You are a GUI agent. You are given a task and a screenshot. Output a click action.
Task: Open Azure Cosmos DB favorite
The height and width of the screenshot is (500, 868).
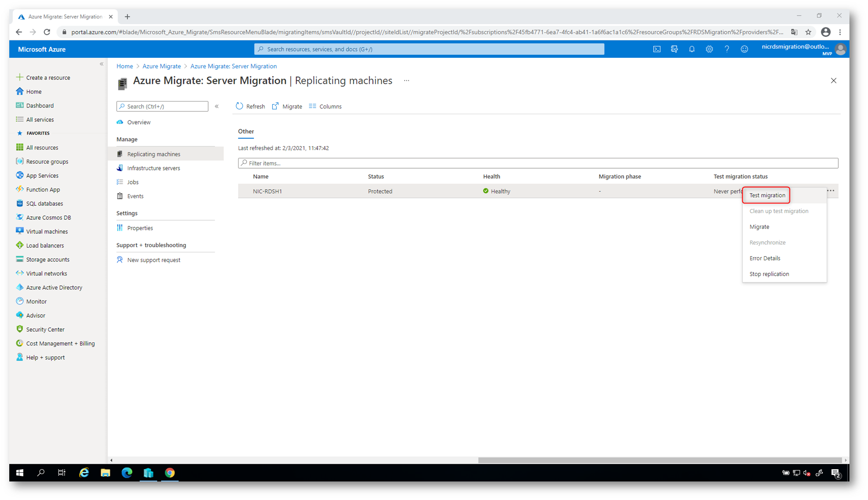click(x=48, y=218)
